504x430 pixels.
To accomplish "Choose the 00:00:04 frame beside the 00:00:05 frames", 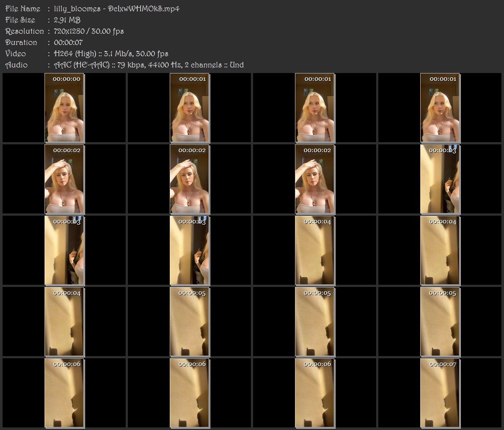I will (64, 322).
